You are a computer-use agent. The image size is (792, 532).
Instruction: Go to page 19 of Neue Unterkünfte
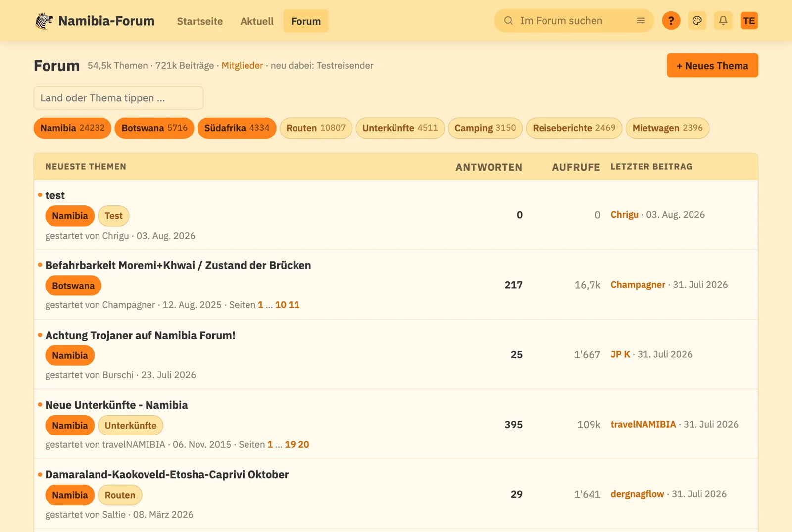290,444
